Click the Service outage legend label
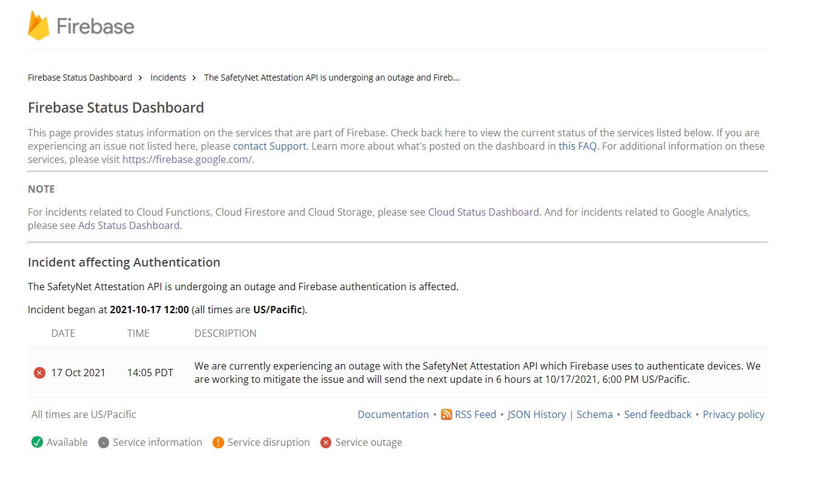Screen dimensions: 828x504 [369, 442]
